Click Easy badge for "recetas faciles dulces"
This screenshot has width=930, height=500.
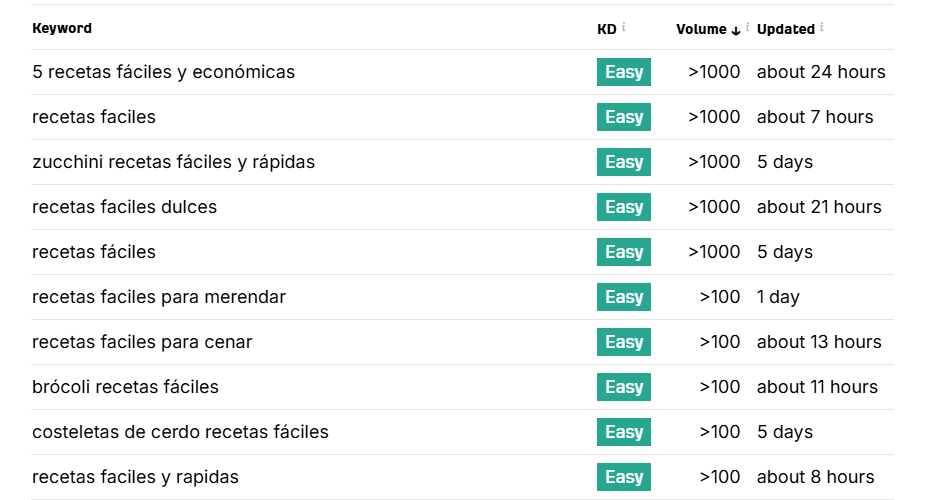click(624, 207)
